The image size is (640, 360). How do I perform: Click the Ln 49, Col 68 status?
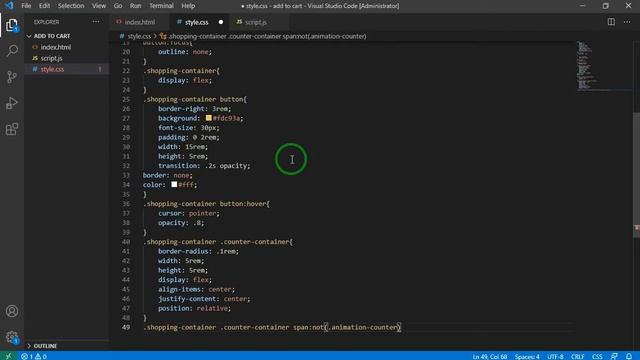coord(489,356)
